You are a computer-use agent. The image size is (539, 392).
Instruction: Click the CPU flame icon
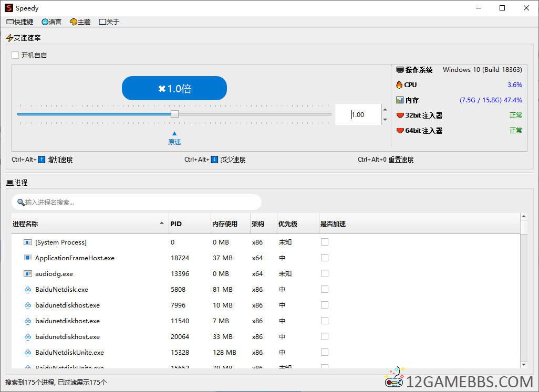pos(400,85)
